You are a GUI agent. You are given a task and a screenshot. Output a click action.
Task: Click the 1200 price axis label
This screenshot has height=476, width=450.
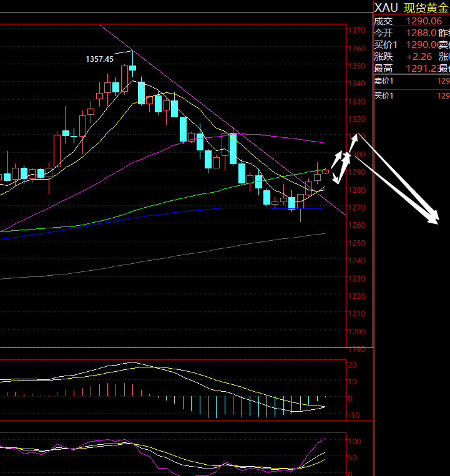[357, 332]
